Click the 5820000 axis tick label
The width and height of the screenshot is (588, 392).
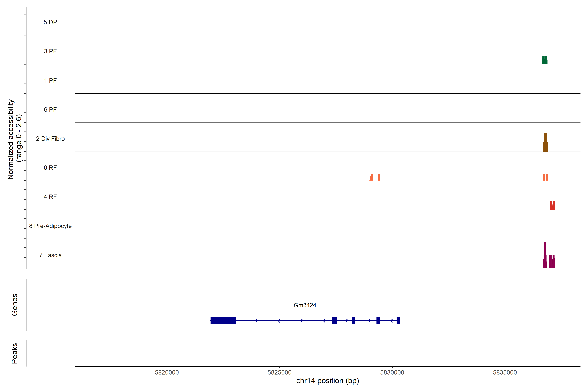coord(167,373)
